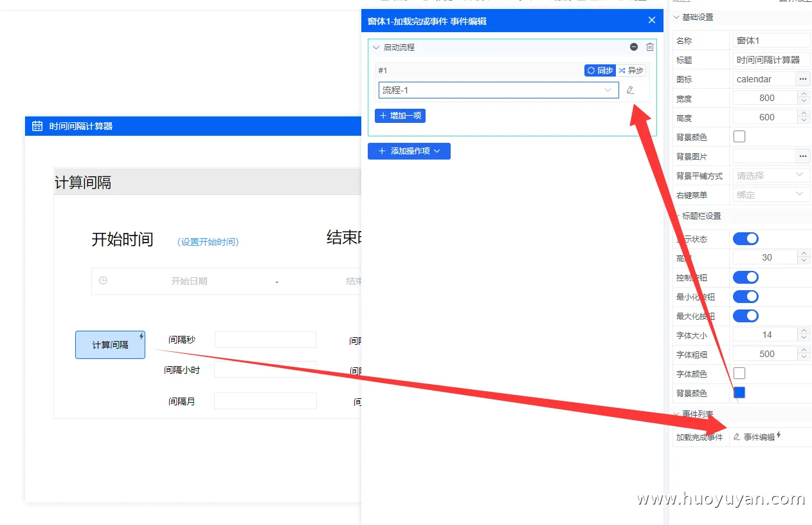Click the 字体粗细 field showing 500

pyautogui.click(x=766, y=354)
